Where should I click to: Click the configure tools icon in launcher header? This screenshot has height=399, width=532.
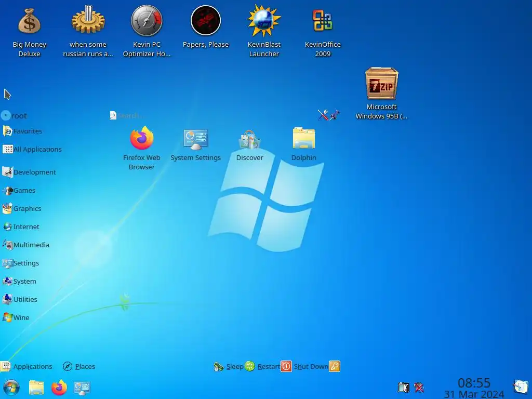point(323,115)
